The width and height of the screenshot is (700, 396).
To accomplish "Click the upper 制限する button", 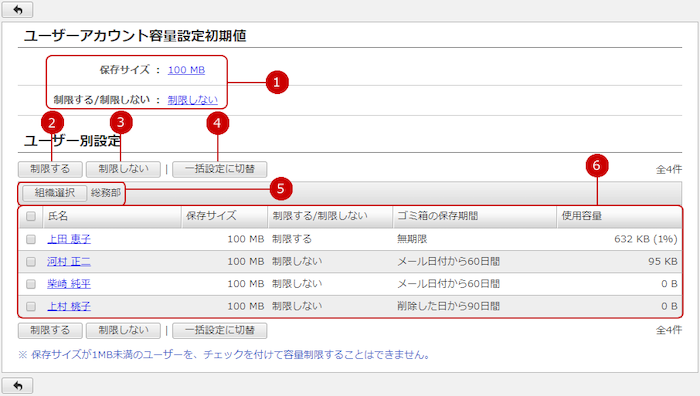I will [x=50, y=169].
